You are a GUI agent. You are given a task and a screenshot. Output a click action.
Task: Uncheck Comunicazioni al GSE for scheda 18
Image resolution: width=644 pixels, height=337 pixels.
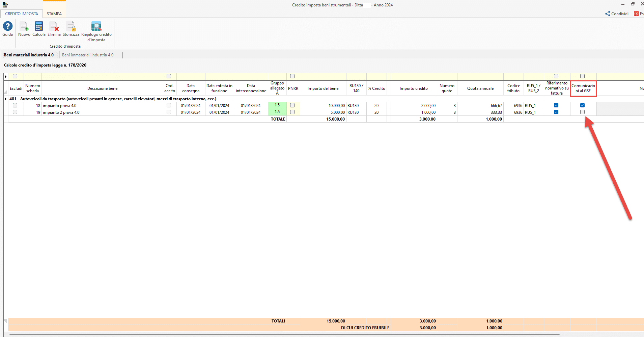pos(583,105)
